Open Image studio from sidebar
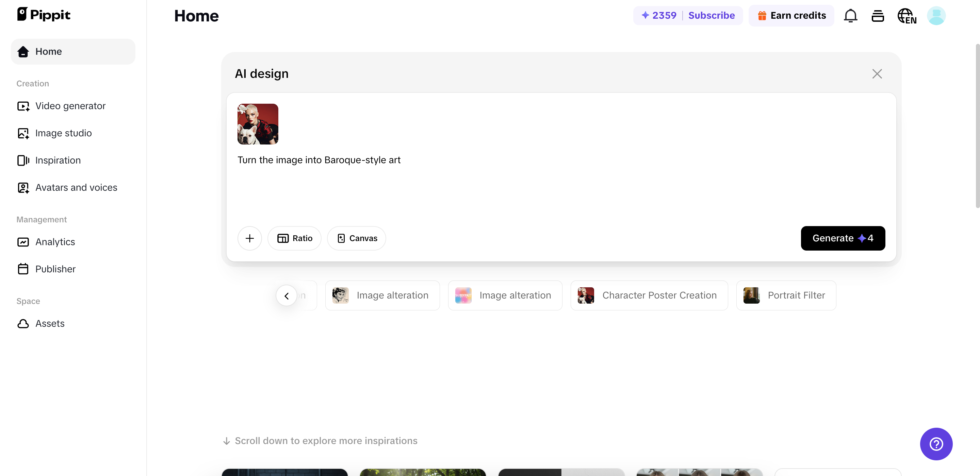 click(63, 133)
